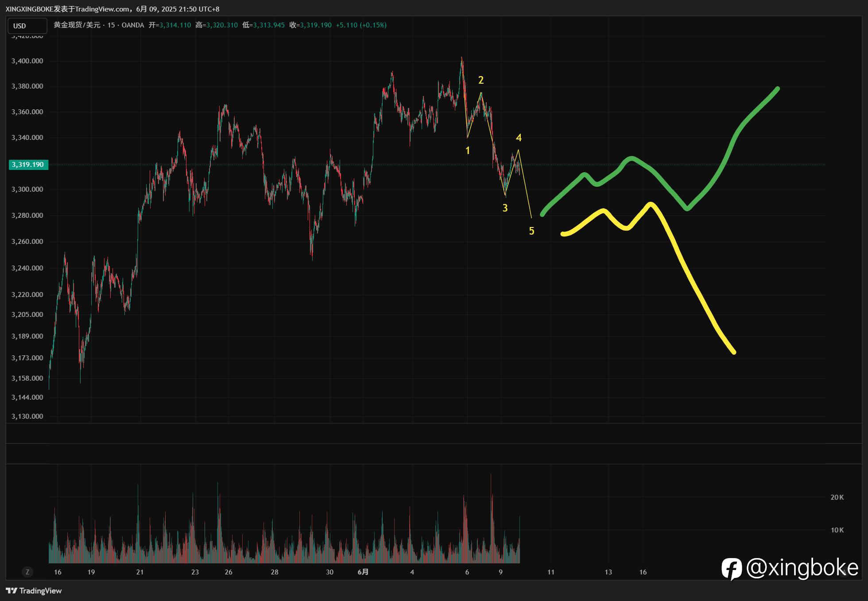This screenshot has width=868, height=601.
Task: Click the high value 3,320.310
Action: [222, 25]
